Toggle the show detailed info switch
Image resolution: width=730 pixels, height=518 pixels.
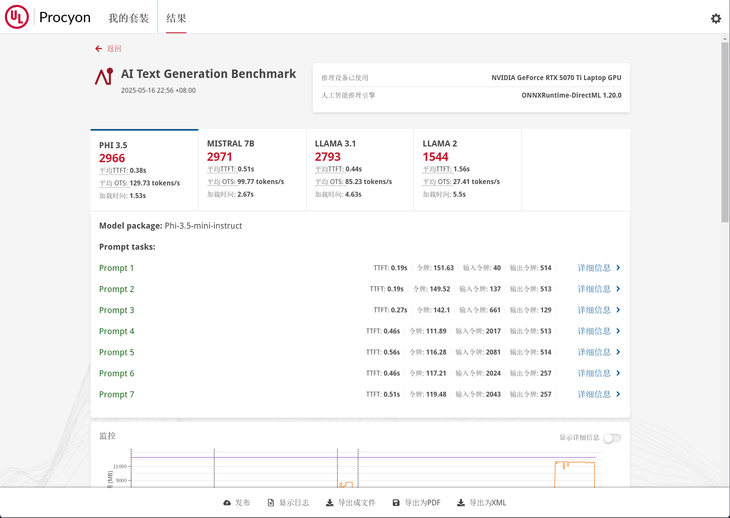(612, 438)
